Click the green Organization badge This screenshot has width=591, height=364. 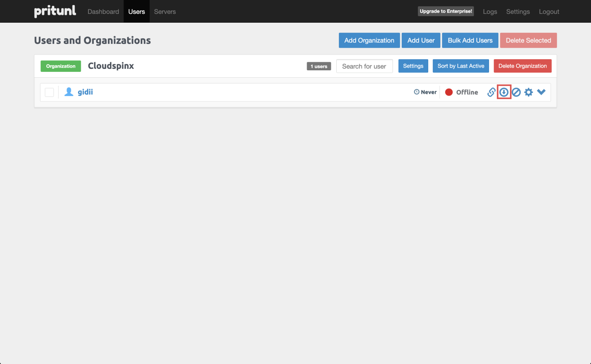tap(60, 66)
